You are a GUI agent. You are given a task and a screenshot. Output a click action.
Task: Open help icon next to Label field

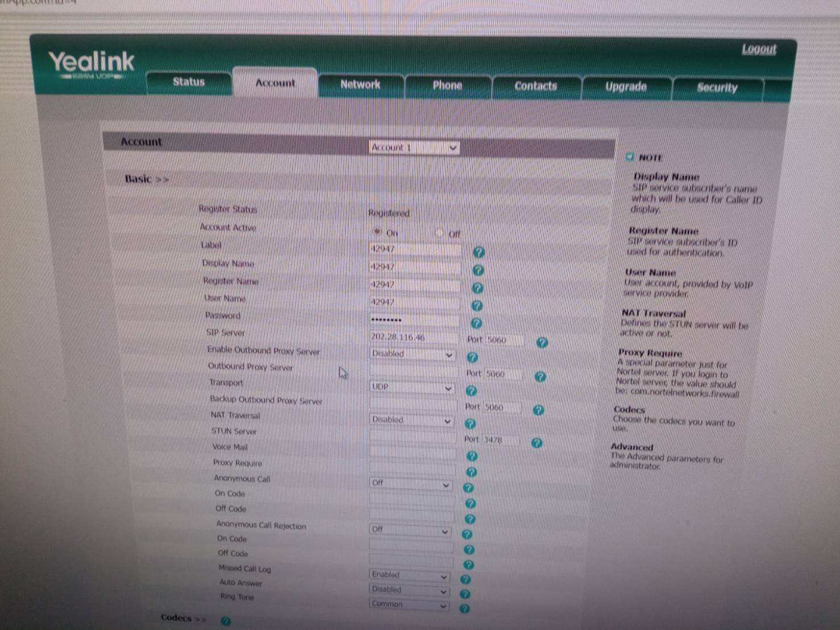tap(479, 252)
